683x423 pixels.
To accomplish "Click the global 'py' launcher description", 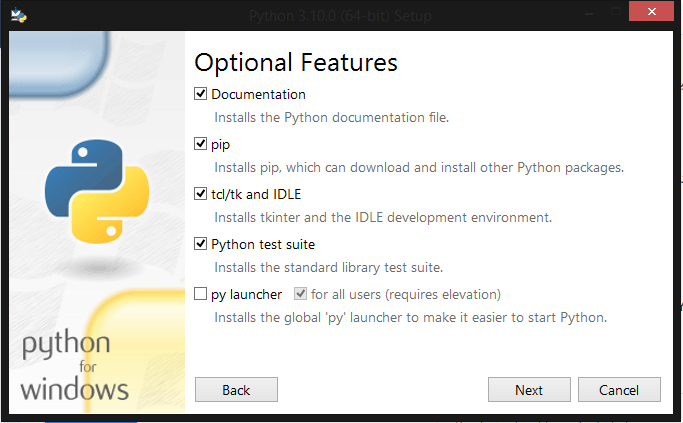I will pyautogui.click(x=410, y=318).
